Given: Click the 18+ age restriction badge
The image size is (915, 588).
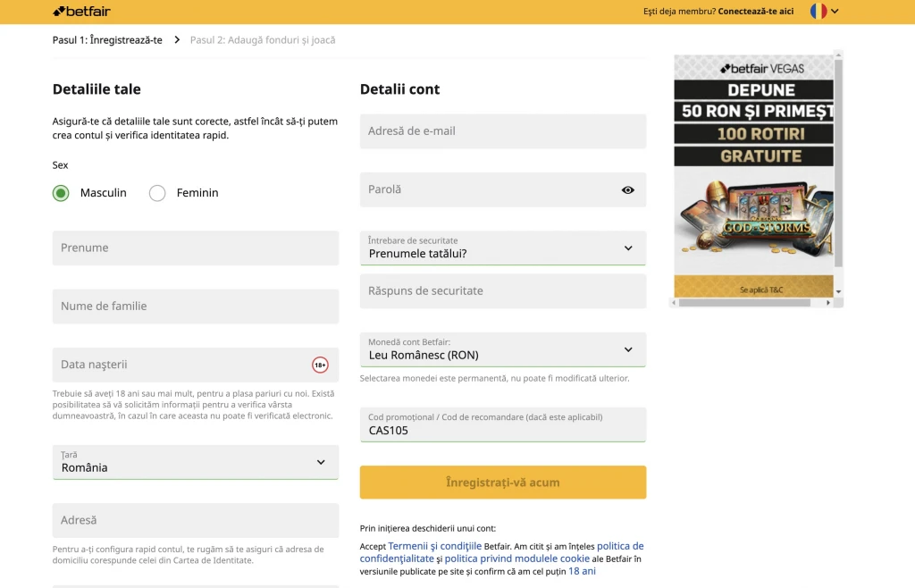Looking at the screenshot, I should point(320,365).
